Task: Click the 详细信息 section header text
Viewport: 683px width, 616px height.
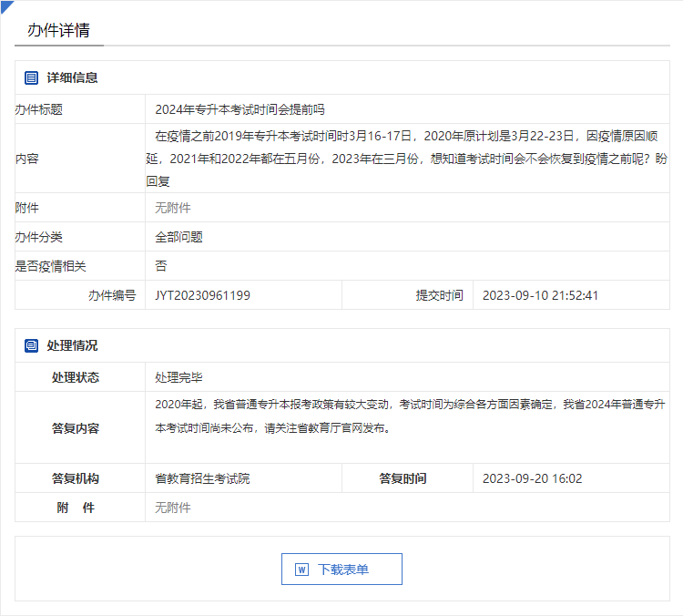Action: point(73,78)
